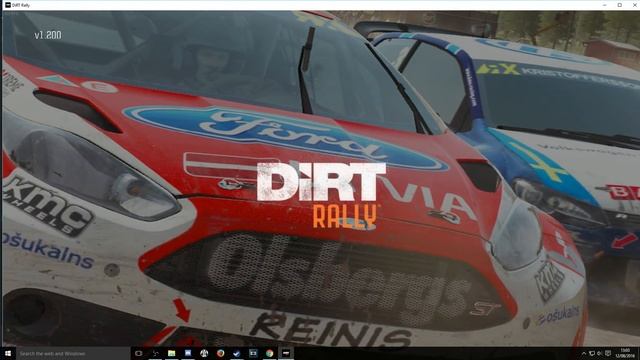Open the Windows Start menu
640x360 pixels.
8,353
